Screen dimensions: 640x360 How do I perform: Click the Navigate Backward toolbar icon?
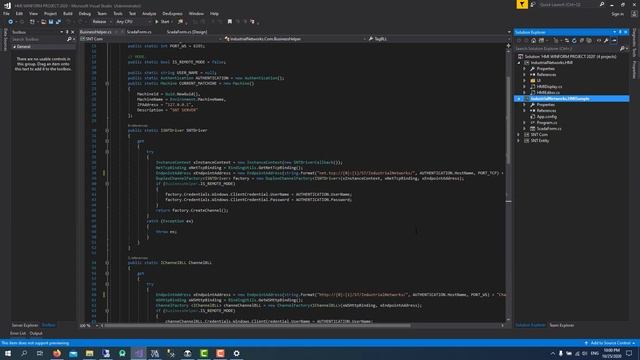[11, 22]
